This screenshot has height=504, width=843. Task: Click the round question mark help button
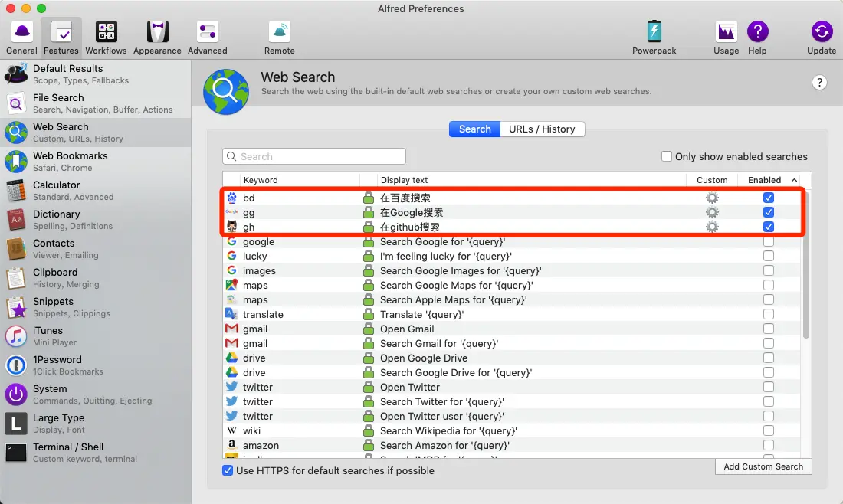point(818,83)
